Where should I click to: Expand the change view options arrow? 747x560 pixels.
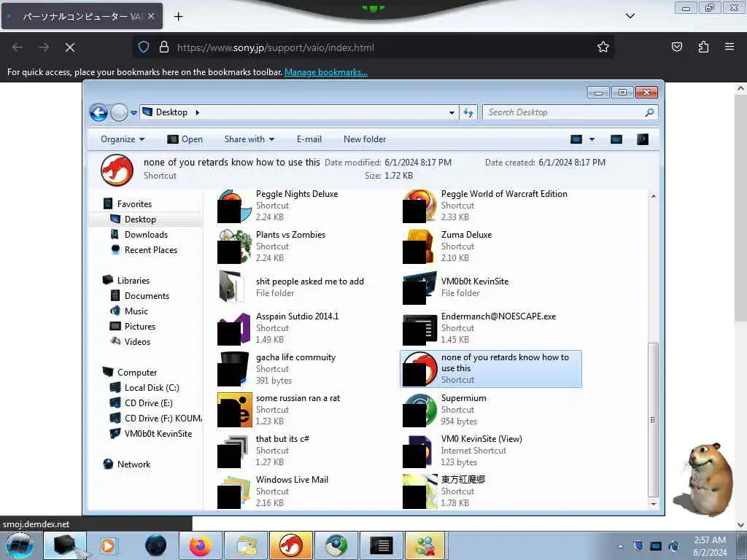coord(592,139)
